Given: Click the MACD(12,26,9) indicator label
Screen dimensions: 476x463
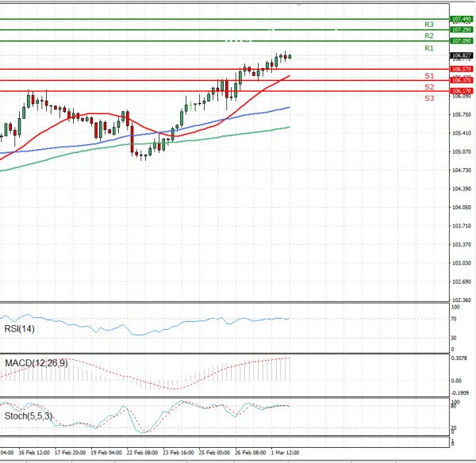Looking at the screenshot, I should pos(36,363).
